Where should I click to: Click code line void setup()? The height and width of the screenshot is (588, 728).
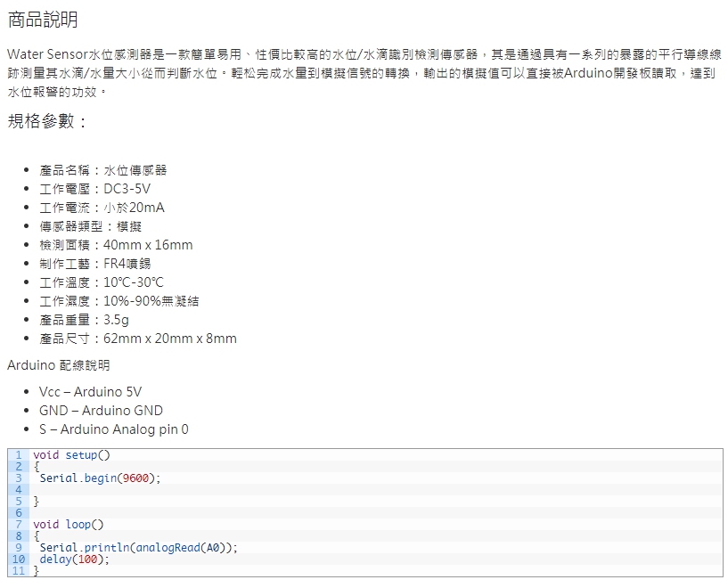coord(71,454)
